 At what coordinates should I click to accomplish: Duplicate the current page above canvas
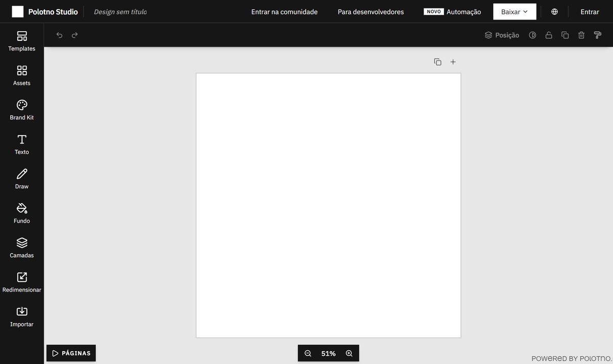pos(438,62)
